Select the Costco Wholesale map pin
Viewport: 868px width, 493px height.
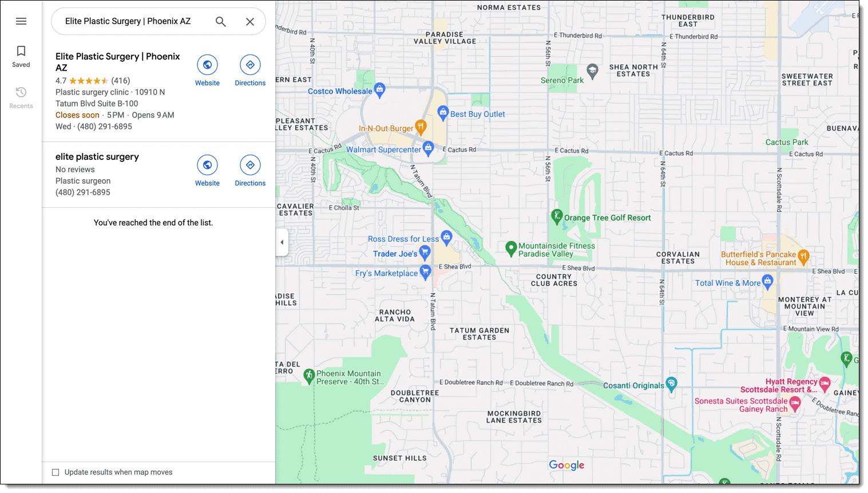[x=379, y=90]
